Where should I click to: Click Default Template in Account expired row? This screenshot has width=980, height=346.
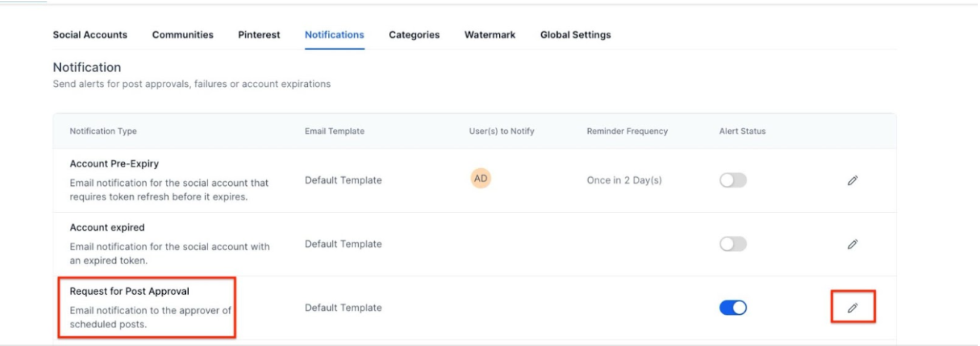(343, 244)
